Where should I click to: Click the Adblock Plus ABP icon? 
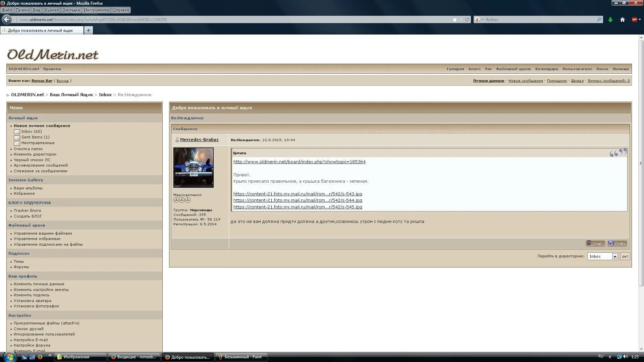click(x=634, y=19)
